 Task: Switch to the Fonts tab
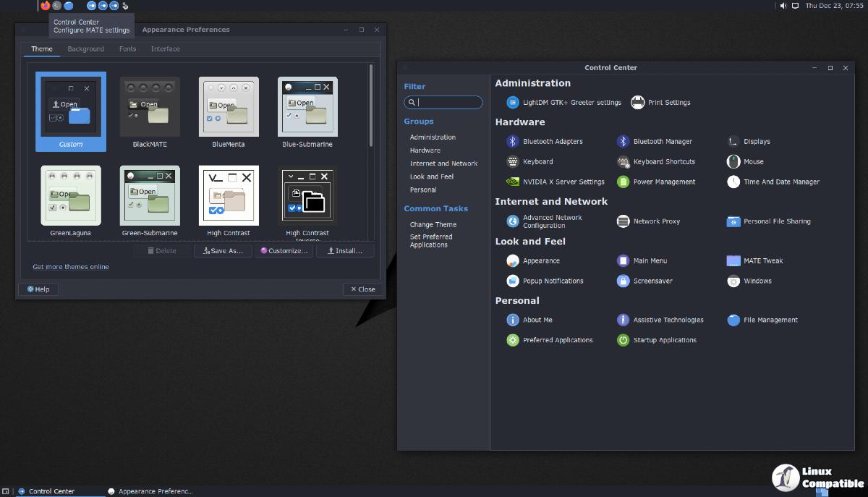[127, 49]
